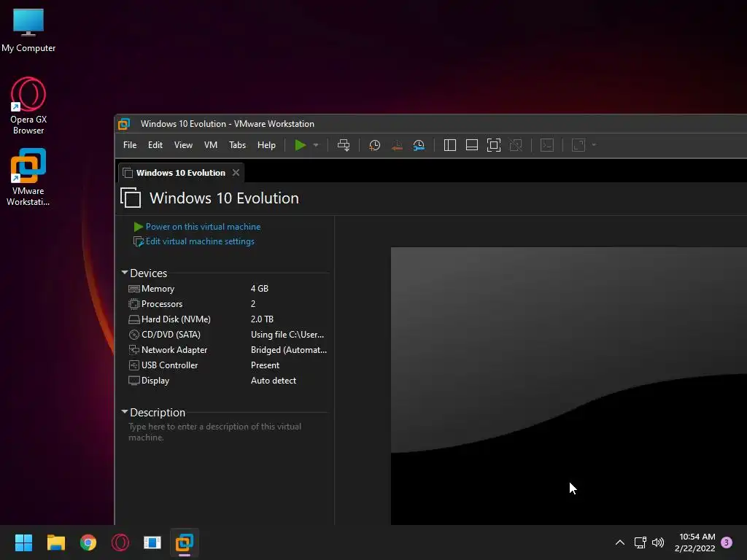Collapse the Description section
The width and height of the screenshot is (747, 560).
(x=125, y=412)
